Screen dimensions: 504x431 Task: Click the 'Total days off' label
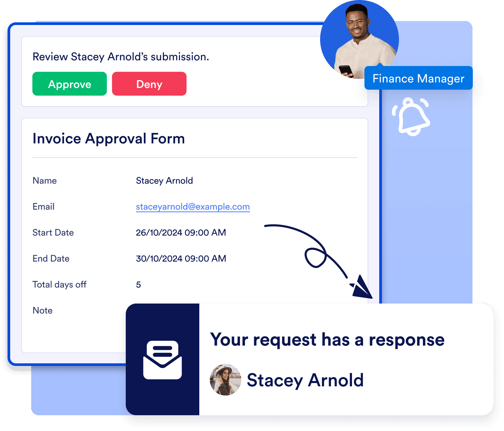[x=59, y=285]
